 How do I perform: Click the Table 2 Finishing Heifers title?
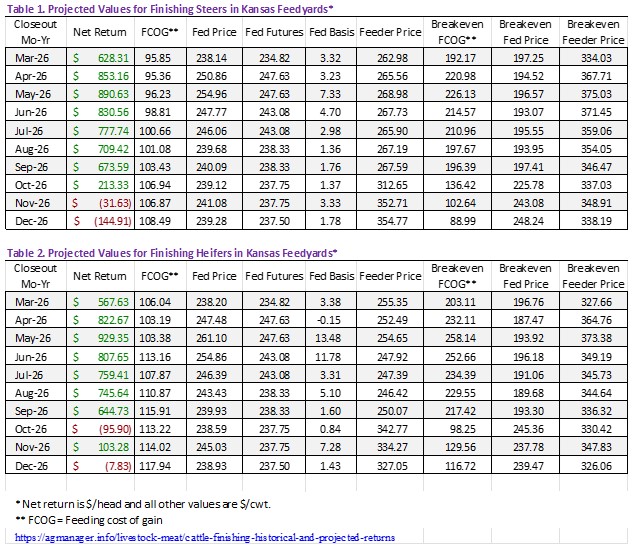pyautogui.click(x=186, y=251)
